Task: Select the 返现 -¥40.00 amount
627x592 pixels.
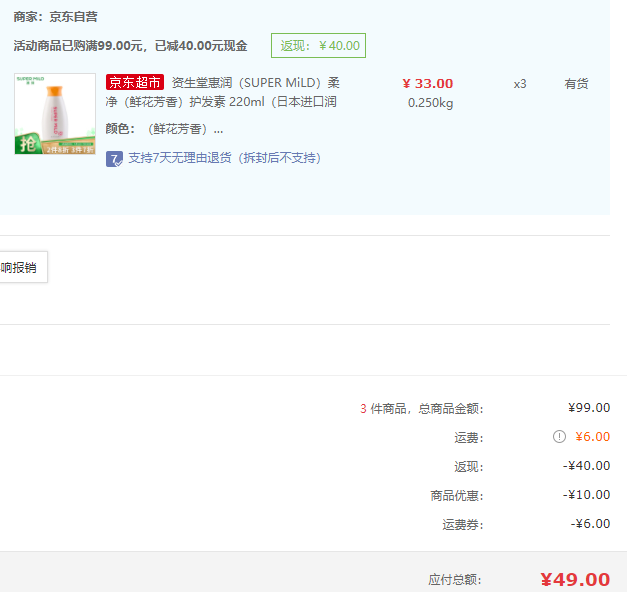Action: (586, 466)
